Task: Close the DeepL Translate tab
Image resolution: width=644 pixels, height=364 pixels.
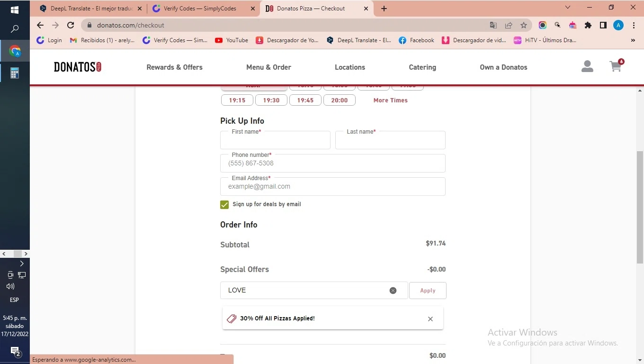Action: point(139,9)
